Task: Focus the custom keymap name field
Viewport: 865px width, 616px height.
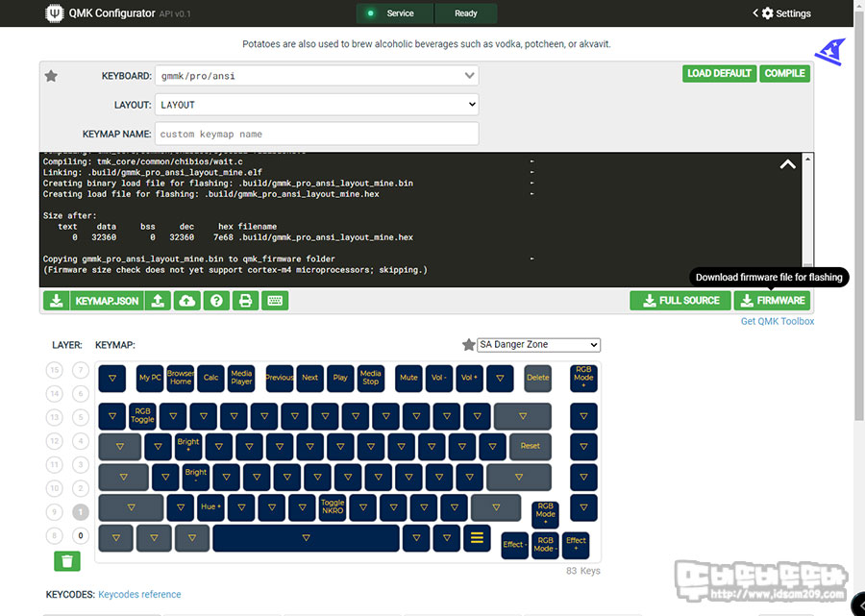Action: [x=316, y=134]
